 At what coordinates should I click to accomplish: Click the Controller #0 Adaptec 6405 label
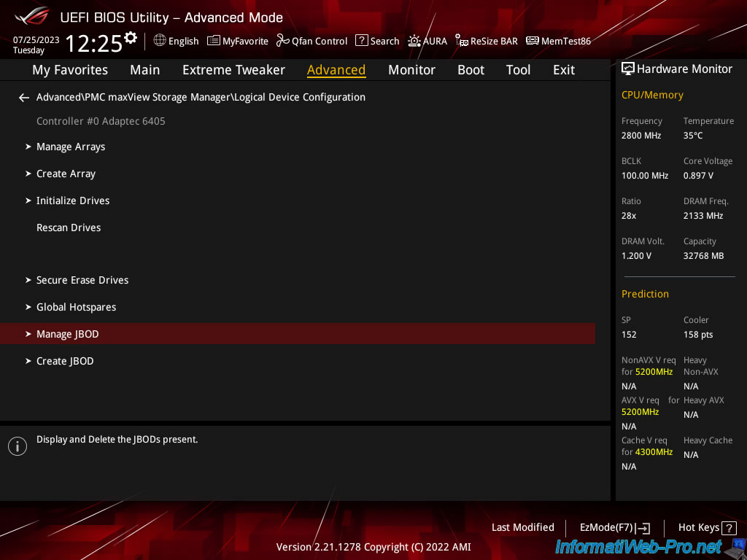pos(101,121)
